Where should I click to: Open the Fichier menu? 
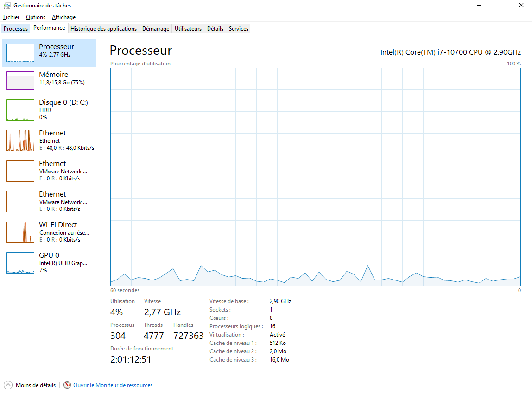11,17
